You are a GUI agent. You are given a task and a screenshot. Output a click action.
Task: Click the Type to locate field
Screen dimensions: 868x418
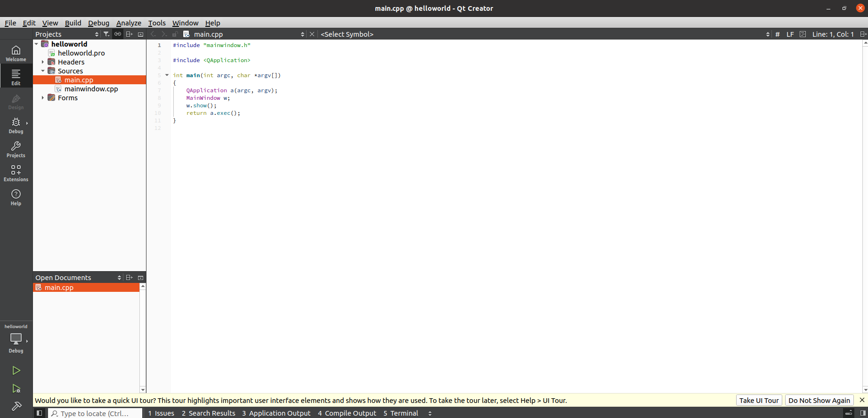pyautogui.click(x=95, y=413)
